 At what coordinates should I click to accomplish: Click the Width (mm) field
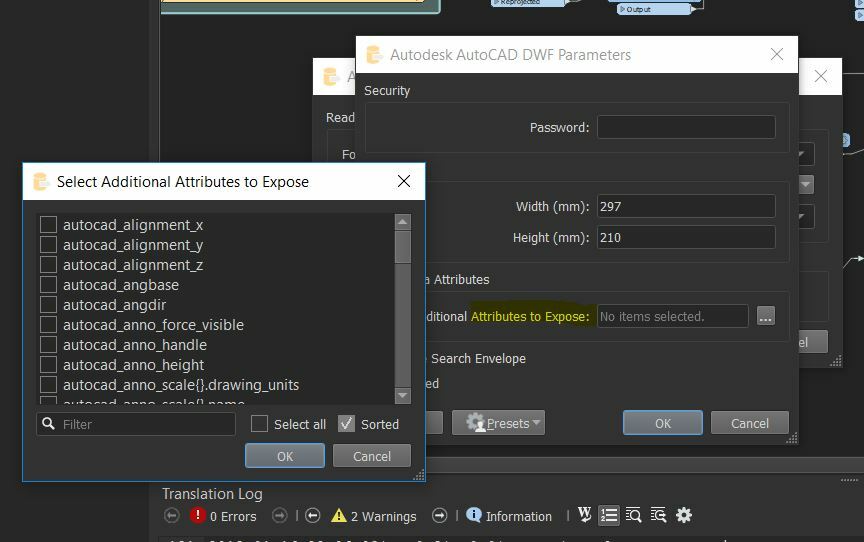click(x=686, y=207)
